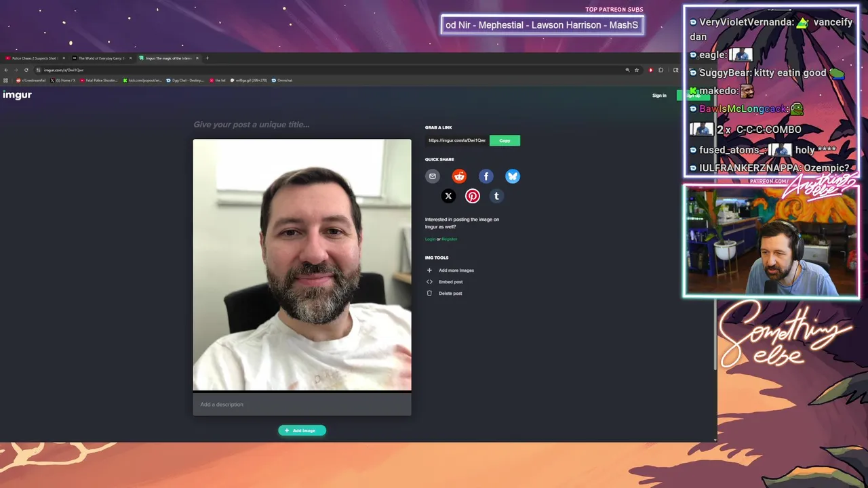Screen dimensions: 868x488
Task: Open 'the list' bookmark
Action: (218, 80)
